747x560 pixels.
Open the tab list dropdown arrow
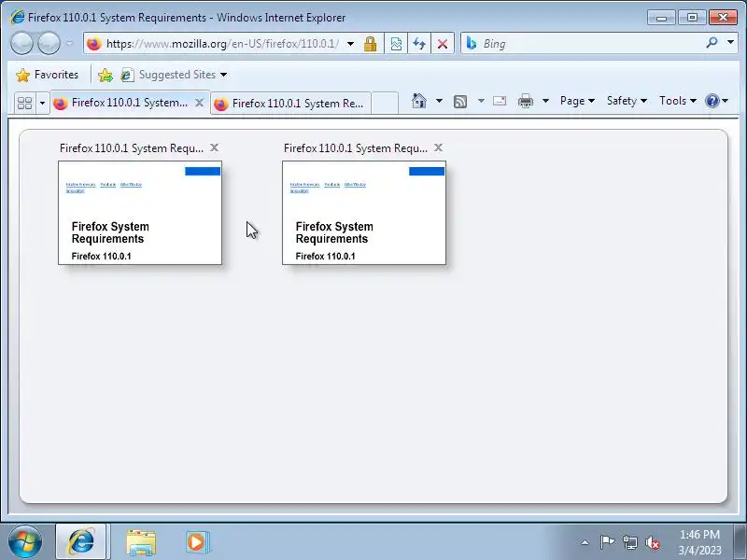pyautogui.click(x=42, y=103)
